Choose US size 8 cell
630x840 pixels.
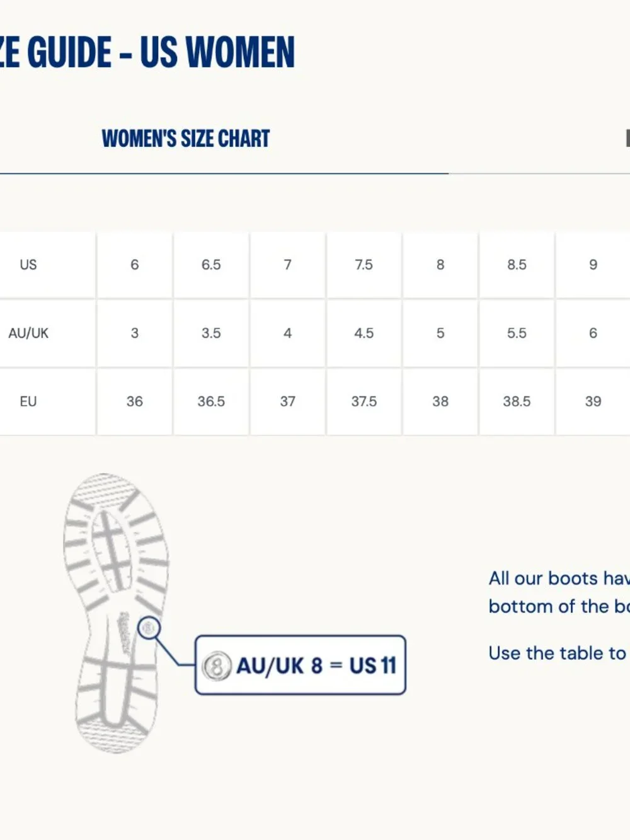[x=440, y=265]
